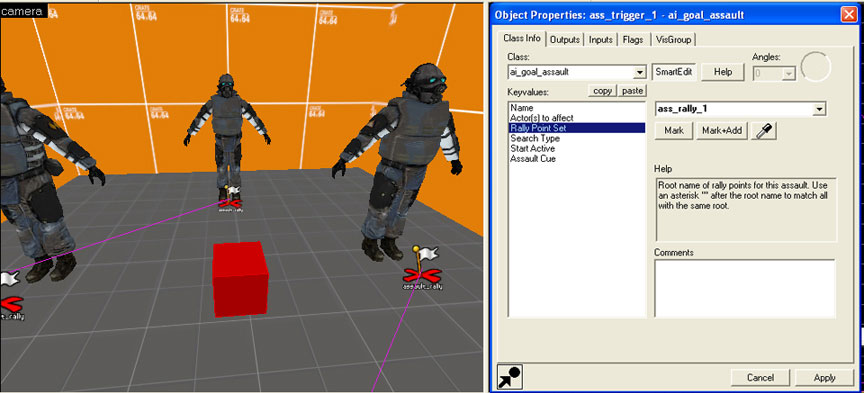Switch to the Flags tab
Screen dimensions: 864x393
(633, 40)
